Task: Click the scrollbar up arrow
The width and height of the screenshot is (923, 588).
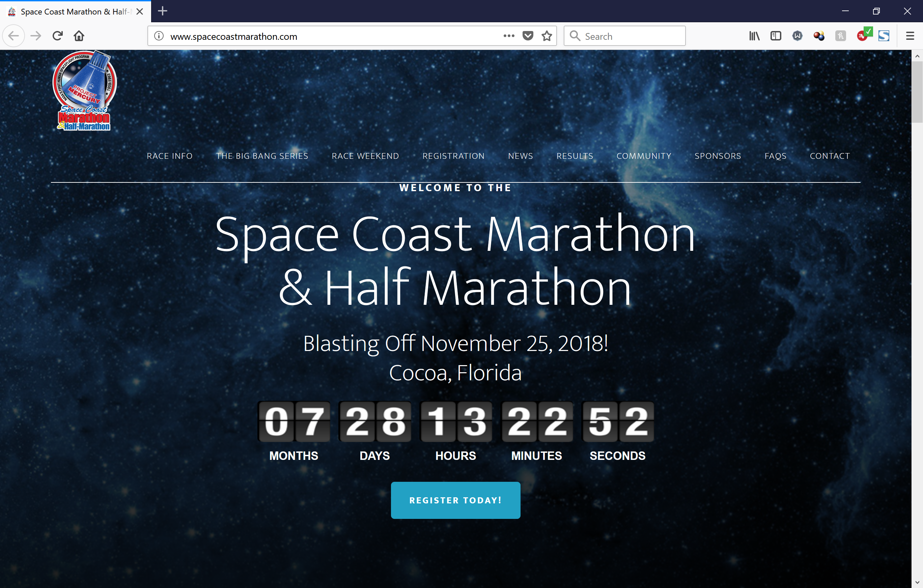Action: click(917, 56)
